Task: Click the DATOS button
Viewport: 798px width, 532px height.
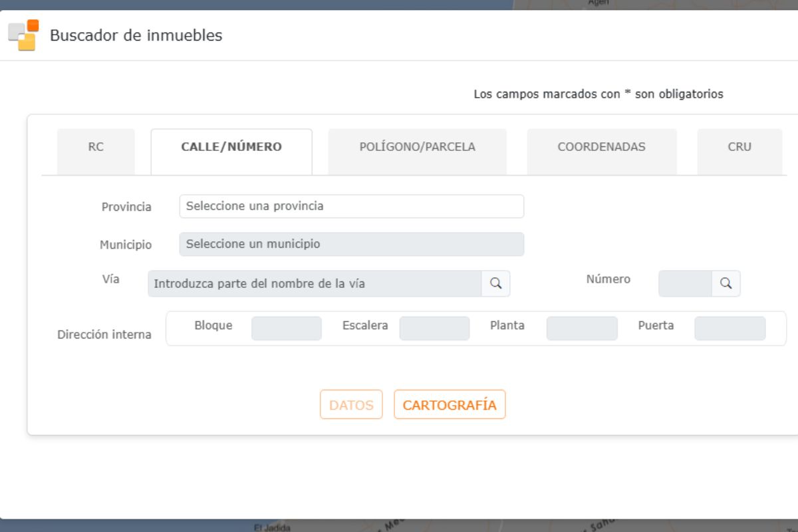Action: pos(351,404)
